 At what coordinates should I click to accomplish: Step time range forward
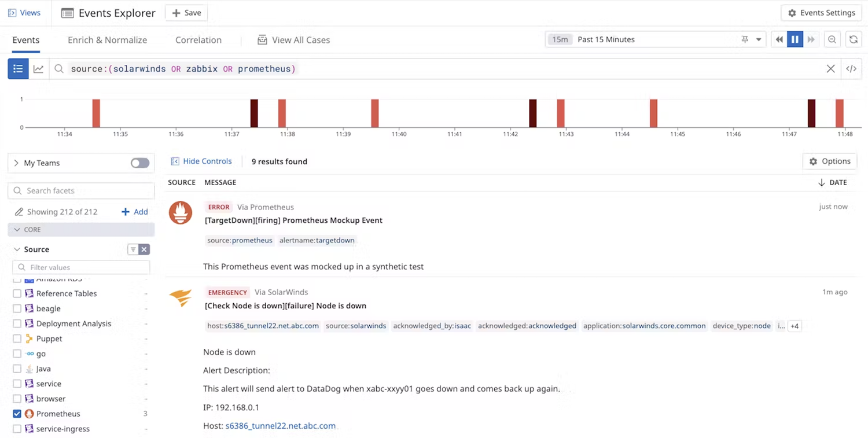(811, 39)
